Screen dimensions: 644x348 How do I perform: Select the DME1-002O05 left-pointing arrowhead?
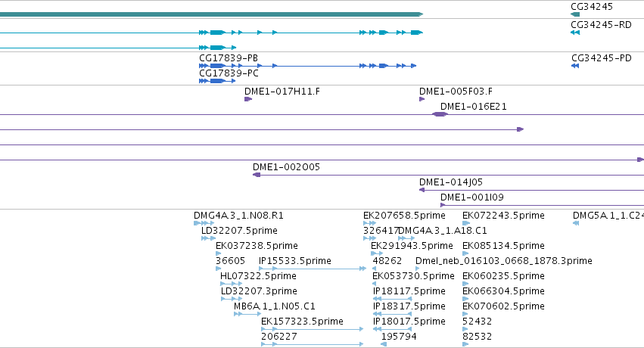tap(257, 175)
